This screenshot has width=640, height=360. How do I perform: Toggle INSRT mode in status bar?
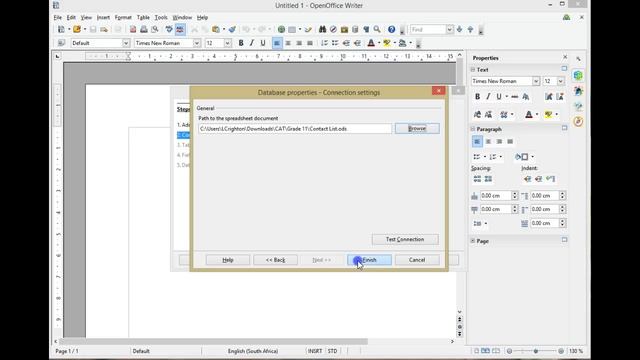315,351
